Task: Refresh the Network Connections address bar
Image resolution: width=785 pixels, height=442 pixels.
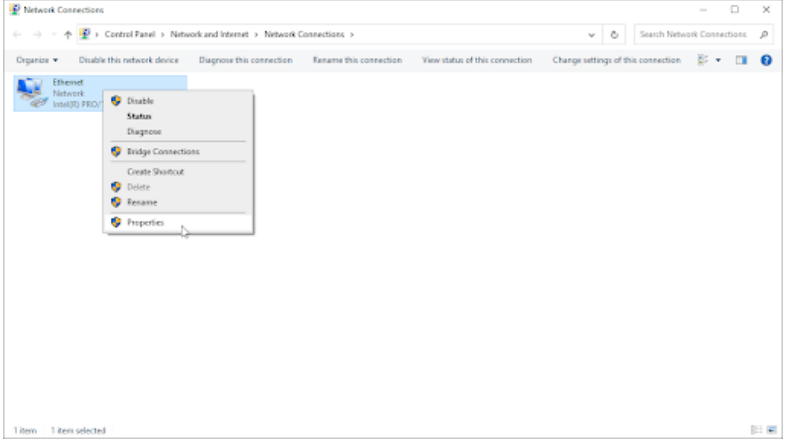Action: [613, 34]
